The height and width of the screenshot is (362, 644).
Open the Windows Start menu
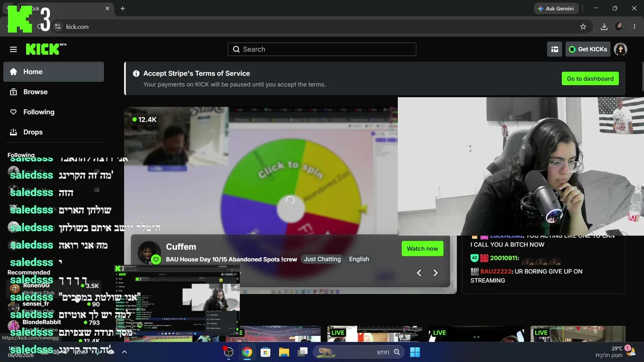tap(415, 352)
